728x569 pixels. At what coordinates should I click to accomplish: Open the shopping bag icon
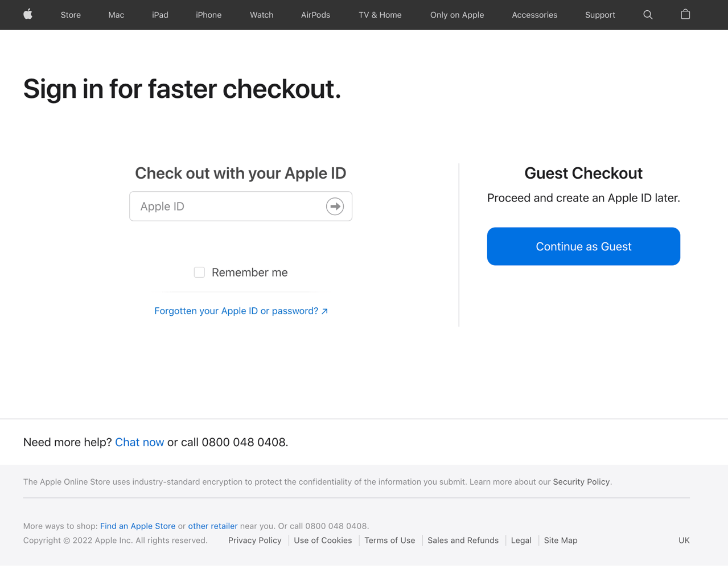(685, 15)
